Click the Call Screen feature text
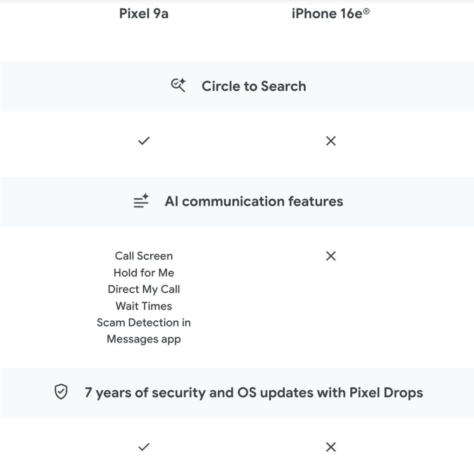 coord(144,255)
